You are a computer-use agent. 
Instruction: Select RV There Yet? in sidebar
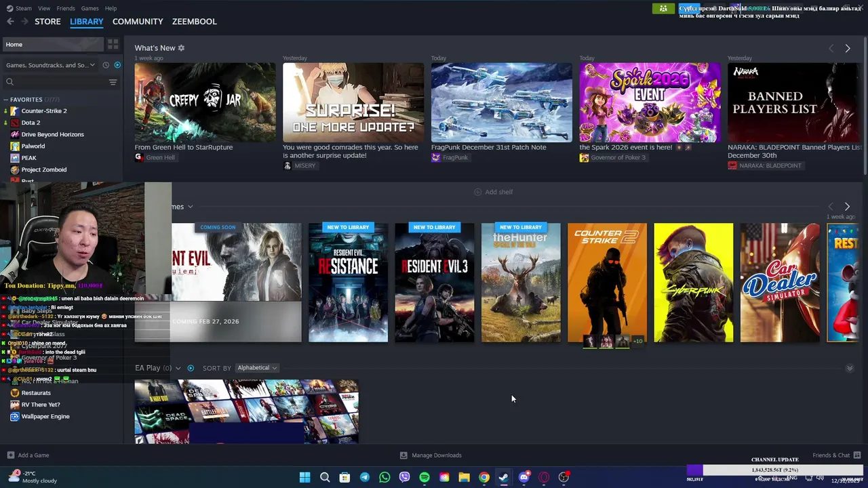41,405
